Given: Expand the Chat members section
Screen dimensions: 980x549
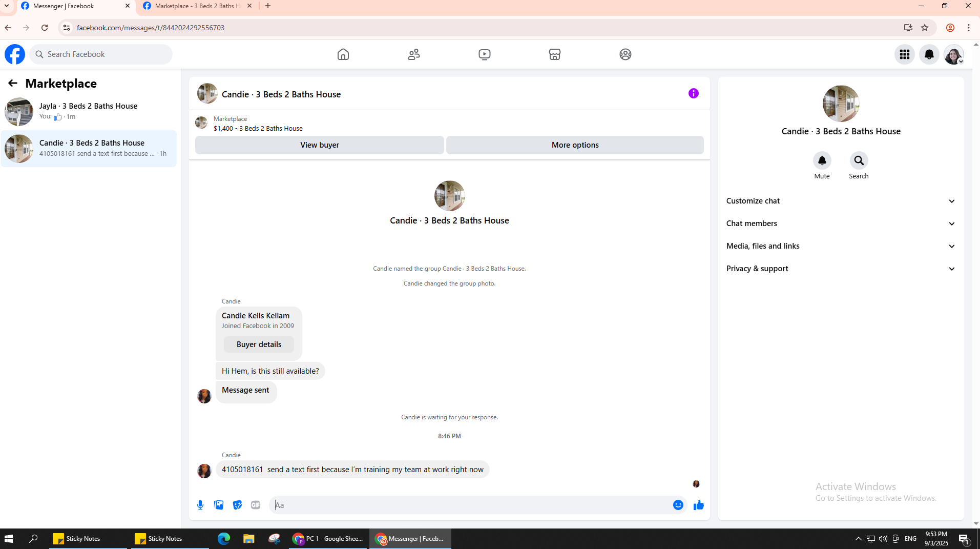Looking at the screenshot, I should pyautogui.click(x=841, y=223).
